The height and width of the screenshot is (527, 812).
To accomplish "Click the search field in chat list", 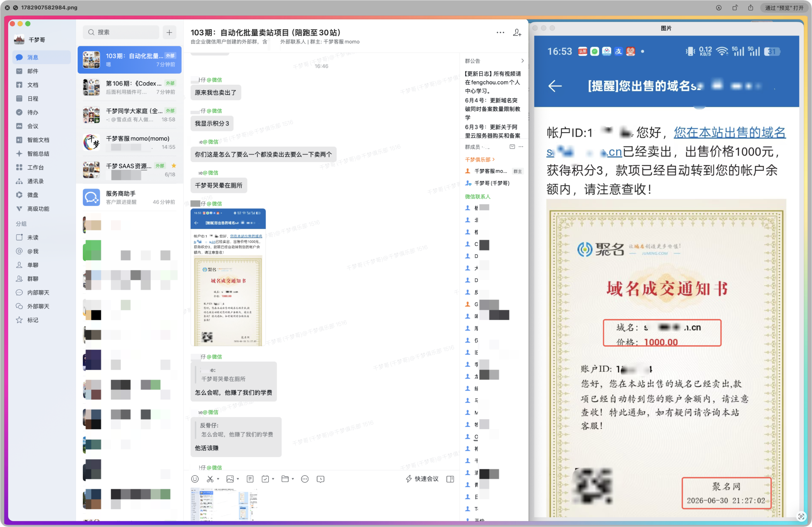I will (x=121, y=32).
